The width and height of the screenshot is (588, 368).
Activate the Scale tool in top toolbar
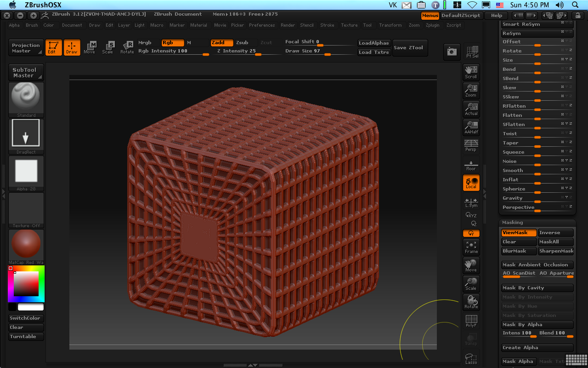108,47
